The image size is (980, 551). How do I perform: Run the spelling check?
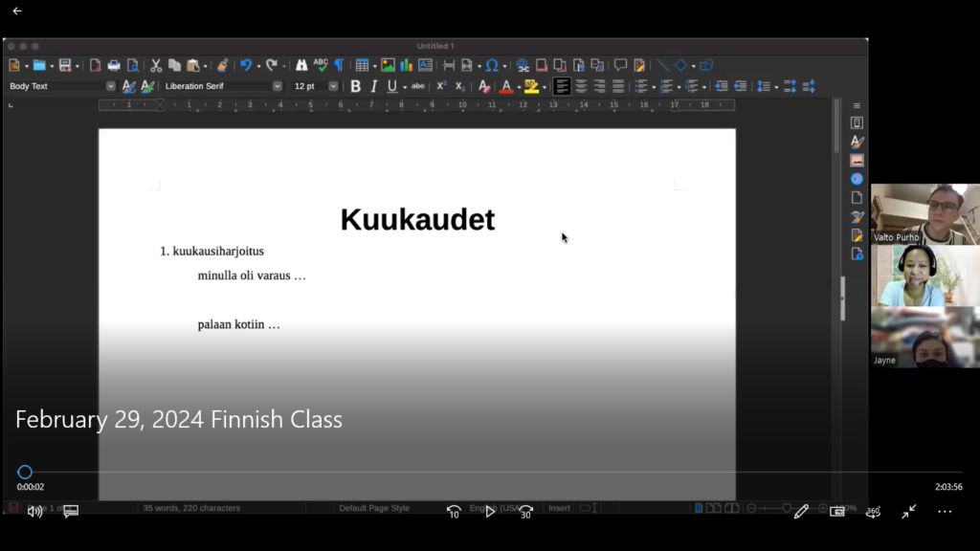coord(321,64)
